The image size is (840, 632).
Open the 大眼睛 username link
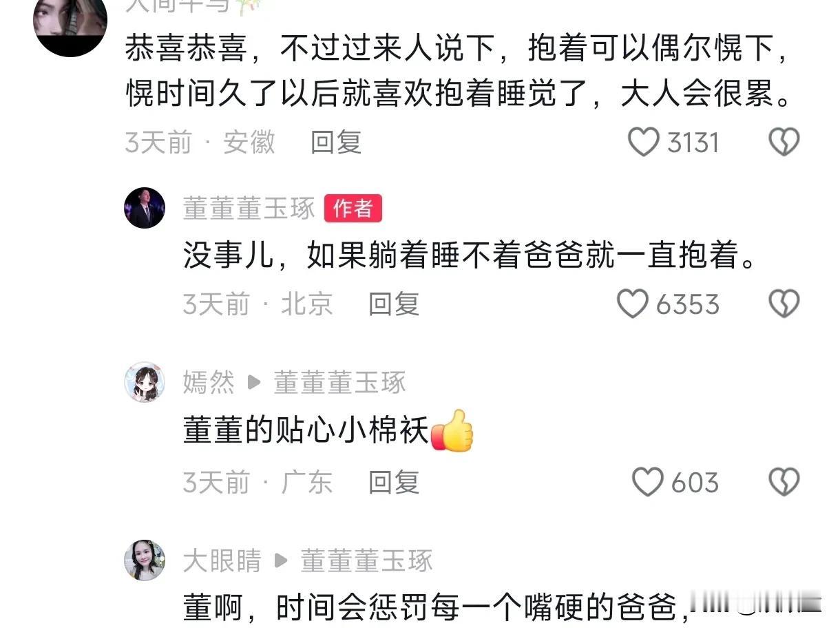[222, 561]
